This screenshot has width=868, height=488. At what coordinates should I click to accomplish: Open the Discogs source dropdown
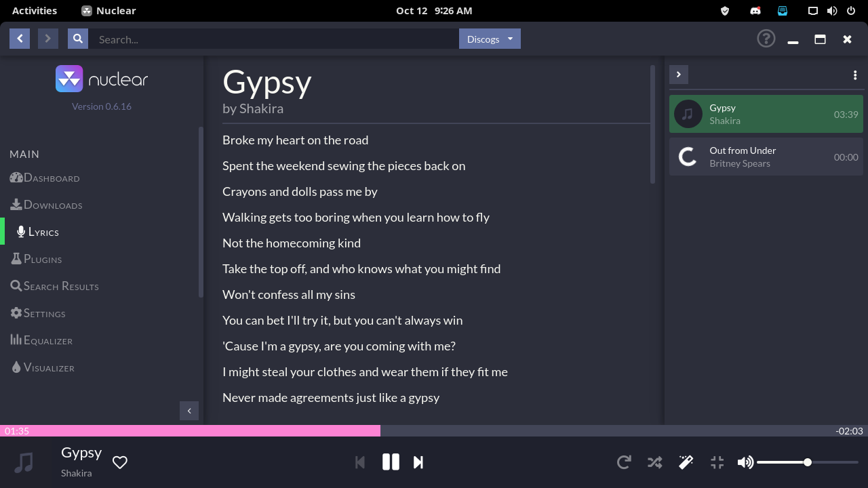[490, 39]
